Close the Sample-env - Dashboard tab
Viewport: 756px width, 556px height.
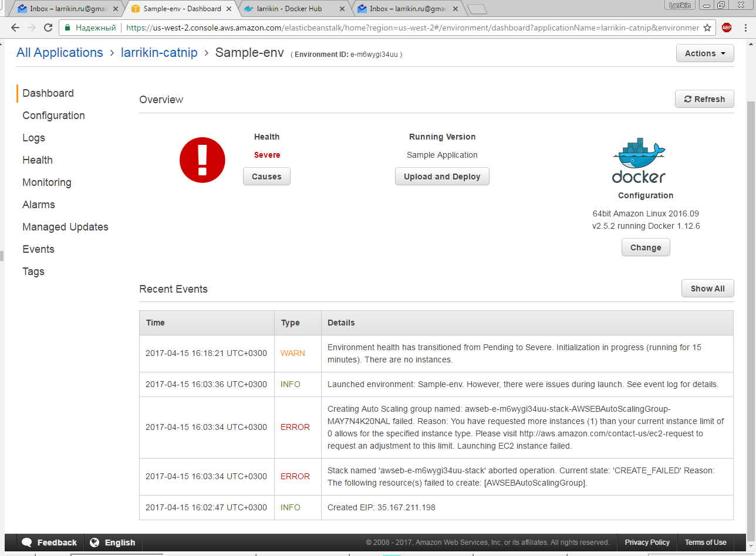click(x=229, y=9)
